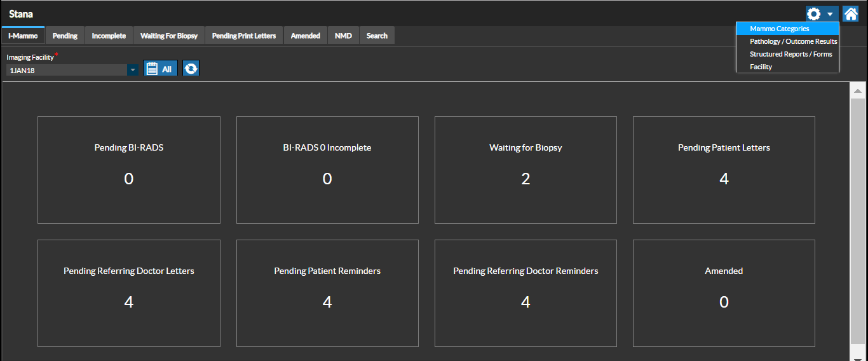This screenshot has height=361, width=868.
Task: Click the Home icon in header
Action: point(850,14)
